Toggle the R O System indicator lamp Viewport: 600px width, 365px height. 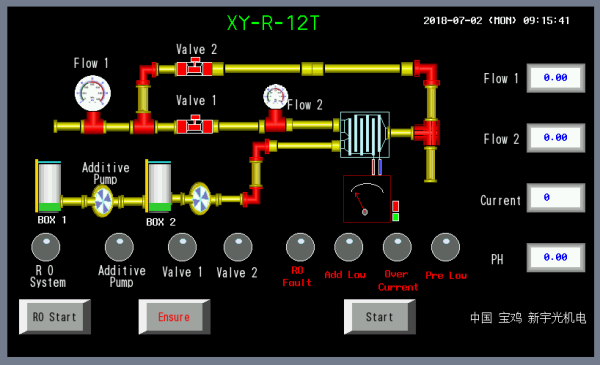tap(46, 247)
